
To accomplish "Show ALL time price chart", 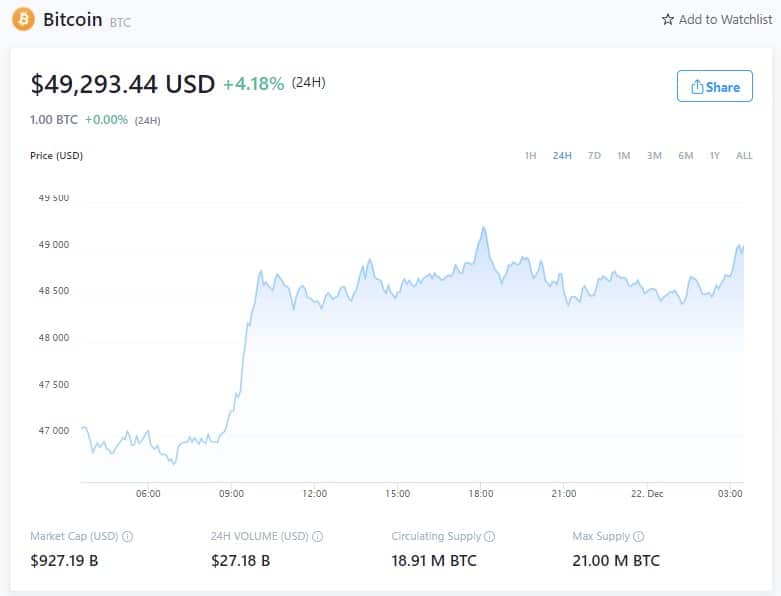I will (x=744, y=156).
